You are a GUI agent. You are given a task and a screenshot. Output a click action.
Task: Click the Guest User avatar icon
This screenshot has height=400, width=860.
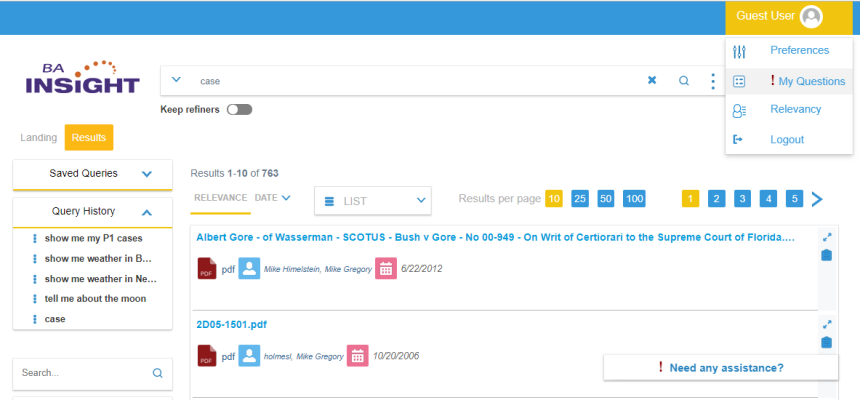pyautogui.click(x=811, y=16)
